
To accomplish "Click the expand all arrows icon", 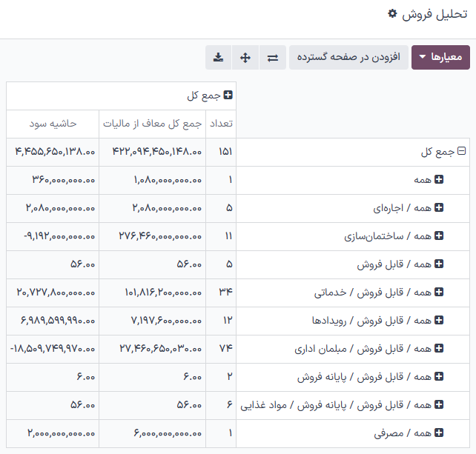I will click(x=245, y=57).
